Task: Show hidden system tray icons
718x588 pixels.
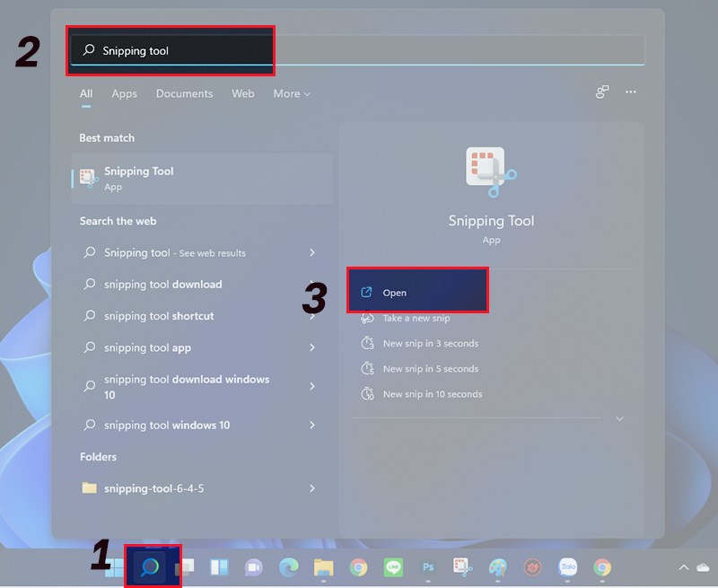Action: 684,568
